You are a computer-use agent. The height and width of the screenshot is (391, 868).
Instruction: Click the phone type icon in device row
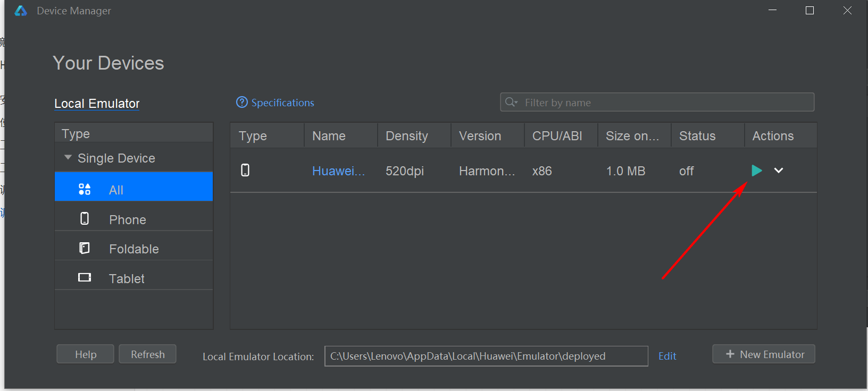click(245, 171)
